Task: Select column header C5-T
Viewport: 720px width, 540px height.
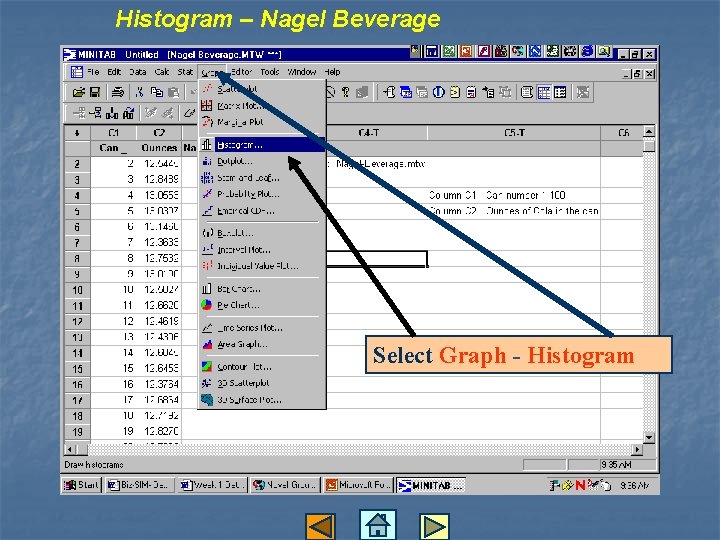Action: coord(514,133)
